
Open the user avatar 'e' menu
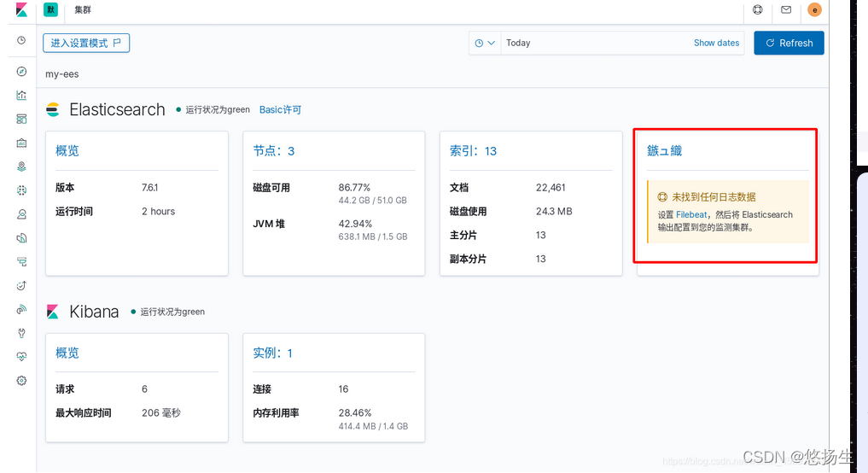(x=814, y=9)
